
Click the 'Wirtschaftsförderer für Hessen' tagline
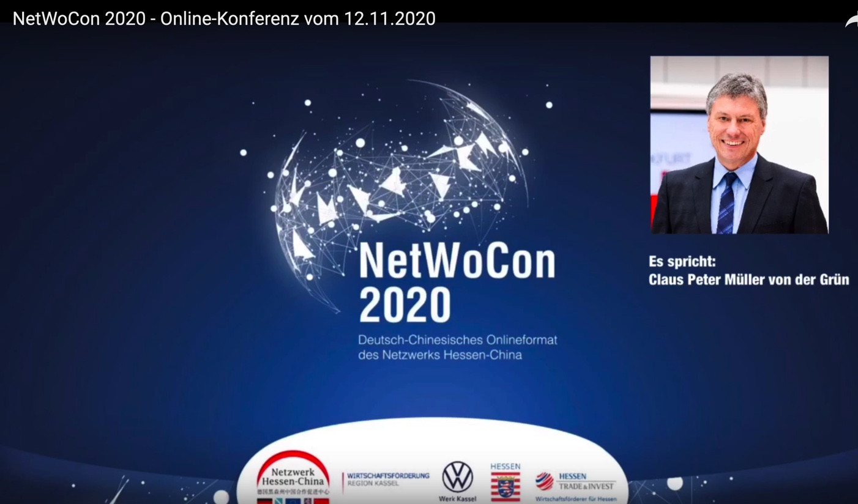pos(575,499)
